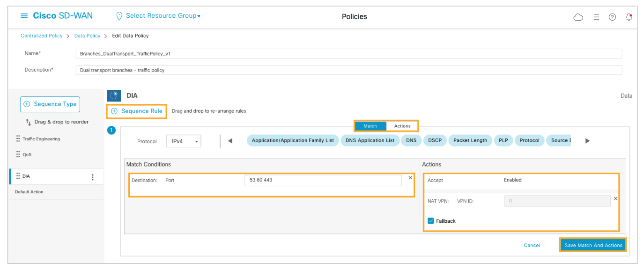Click the Cancel link
The width and height of the screenshot is (644, 270).
(532, 245)
